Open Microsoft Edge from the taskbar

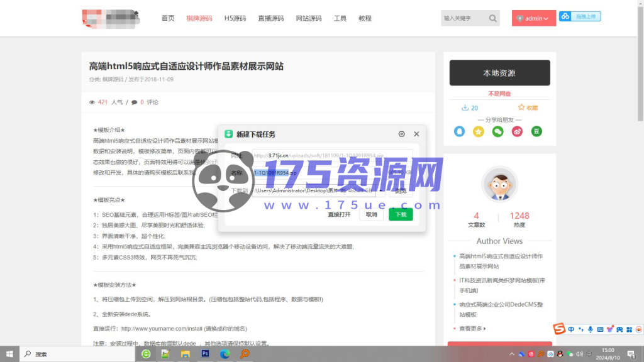tap(225, 354)
